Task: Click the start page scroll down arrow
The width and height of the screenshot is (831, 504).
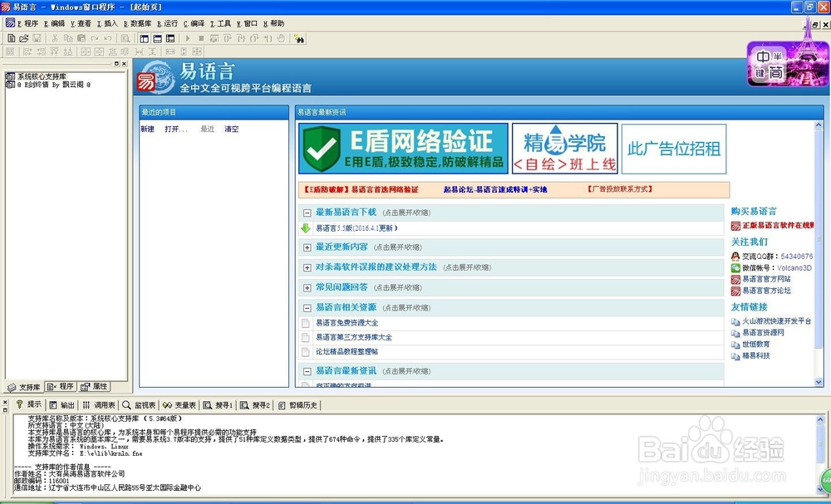Action: [819, 382]
